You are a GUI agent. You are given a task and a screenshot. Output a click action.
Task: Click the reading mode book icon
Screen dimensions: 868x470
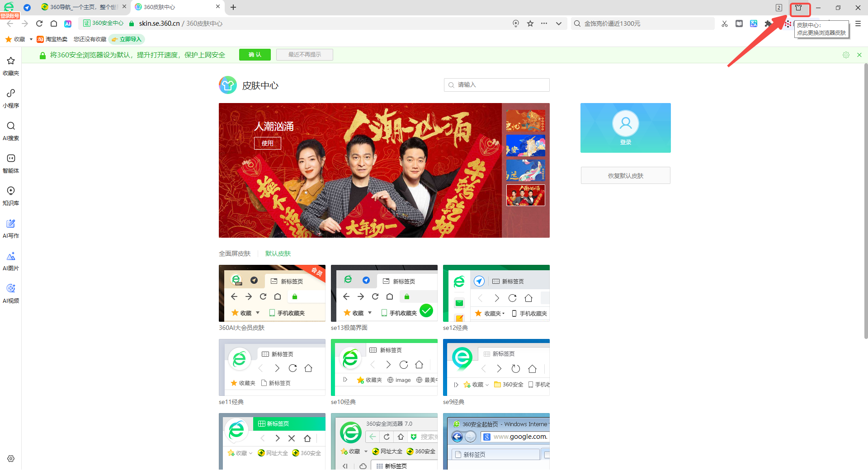tap(739, 23)
